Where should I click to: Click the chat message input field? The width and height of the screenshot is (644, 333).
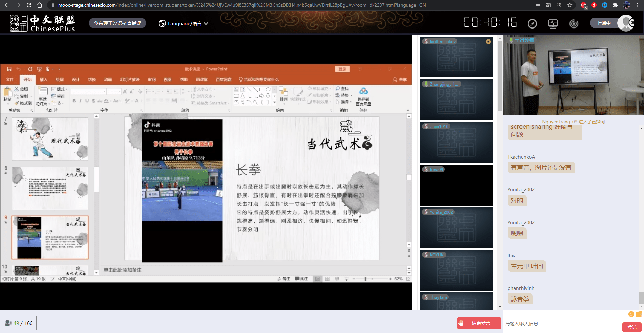pyautogui.click(x=562, y=323)
